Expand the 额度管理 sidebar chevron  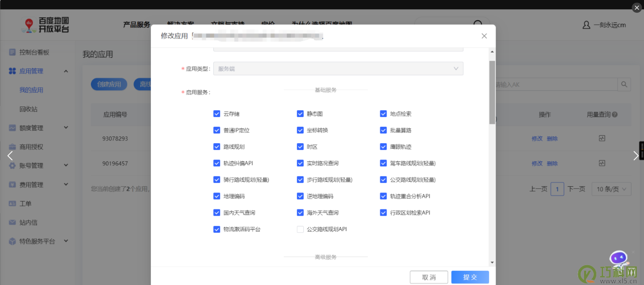pos(66,128)
